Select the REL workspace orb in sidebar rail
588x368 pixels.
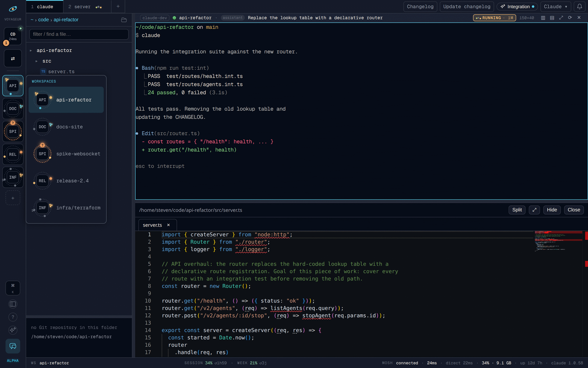(13, 154)
